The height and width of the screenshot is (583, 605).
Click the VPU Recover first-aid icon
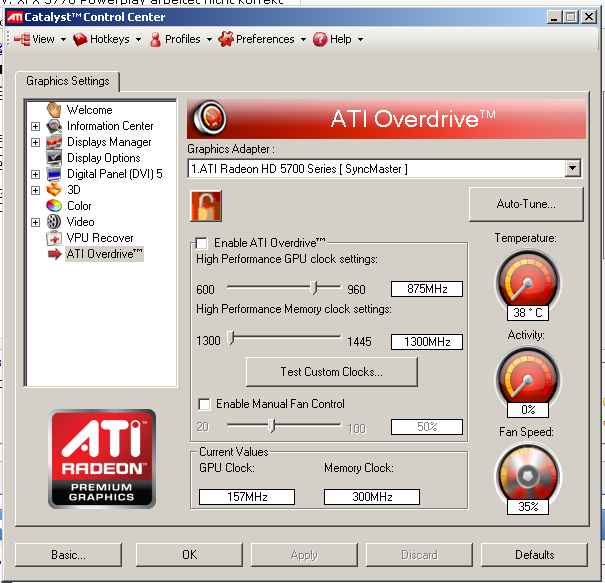54,238
